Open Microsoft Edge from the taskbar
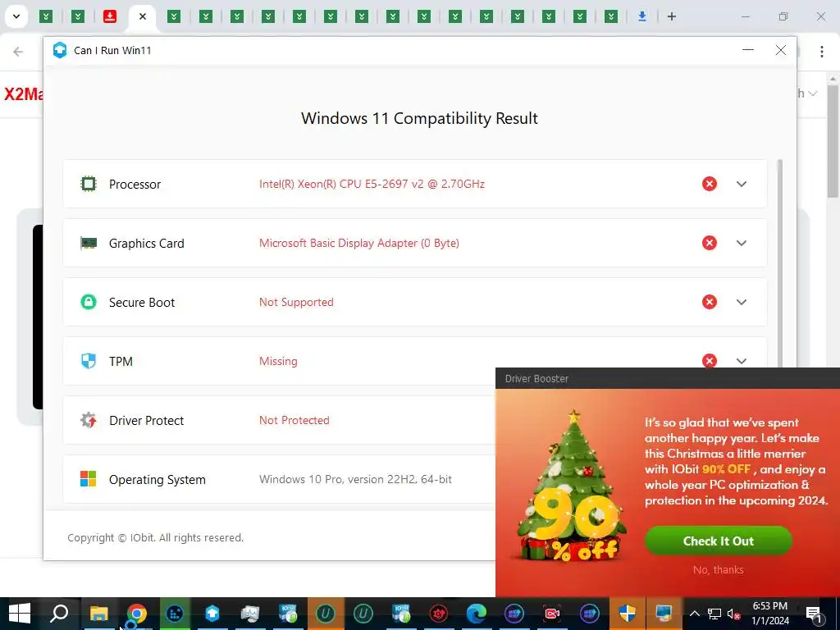 click(x=477, y=614)
